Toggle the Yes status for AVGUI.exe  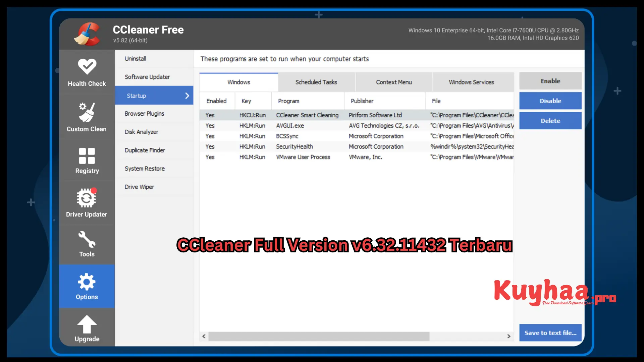(x=210, y=126)
